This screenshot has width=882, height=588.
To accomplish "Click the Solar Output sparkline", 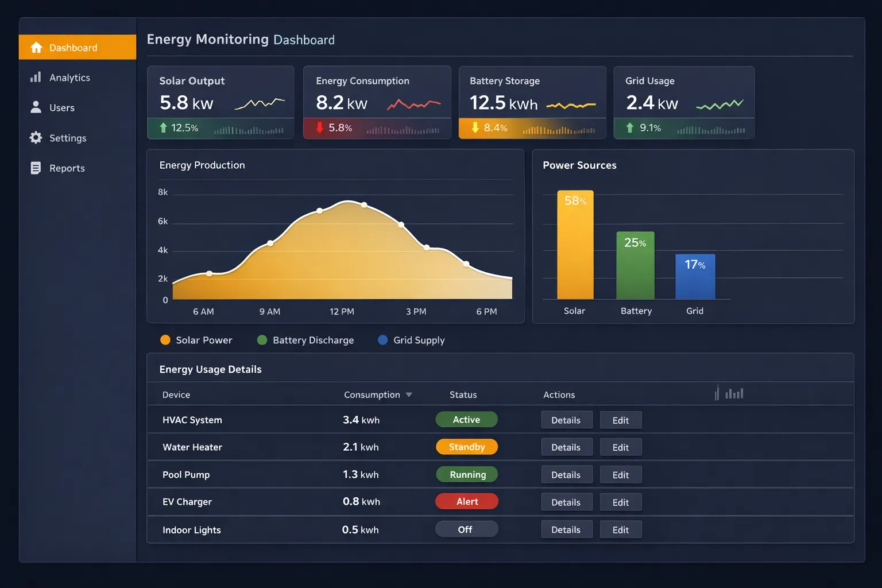I will tap(260, 103).
